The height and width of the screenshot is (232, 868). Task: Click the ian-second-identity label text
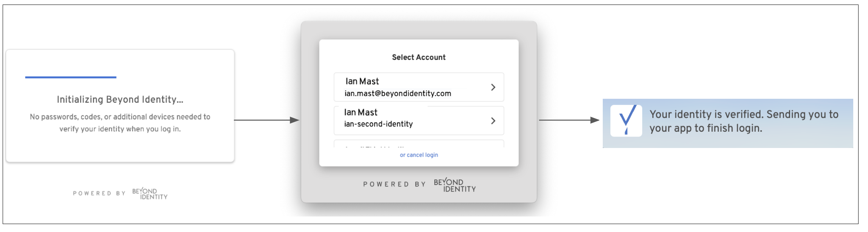pos(378,124)
